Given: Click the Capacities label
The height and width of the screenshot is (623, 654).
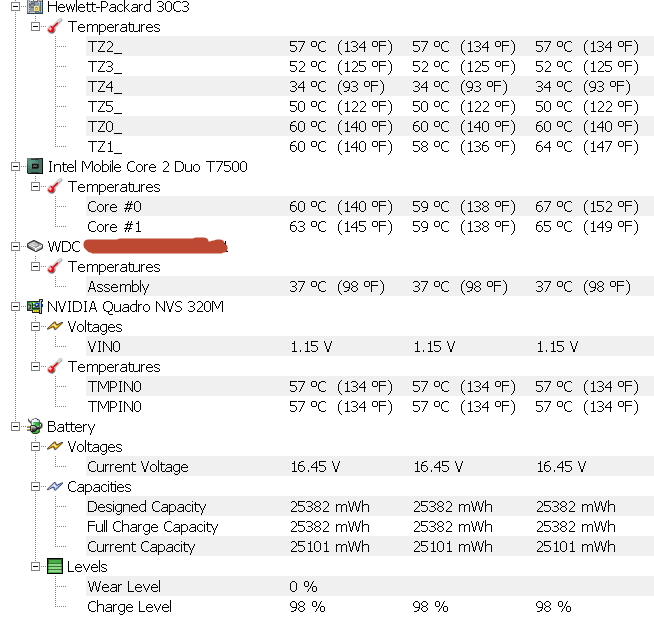Looking at the screenshot, I should pos(99,487).
